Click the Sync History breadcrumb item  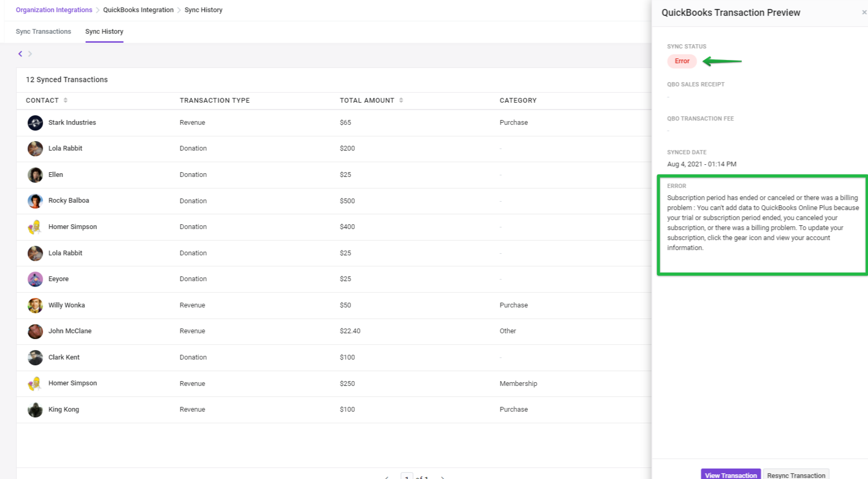pyautogui.click(x=204, y=10)
